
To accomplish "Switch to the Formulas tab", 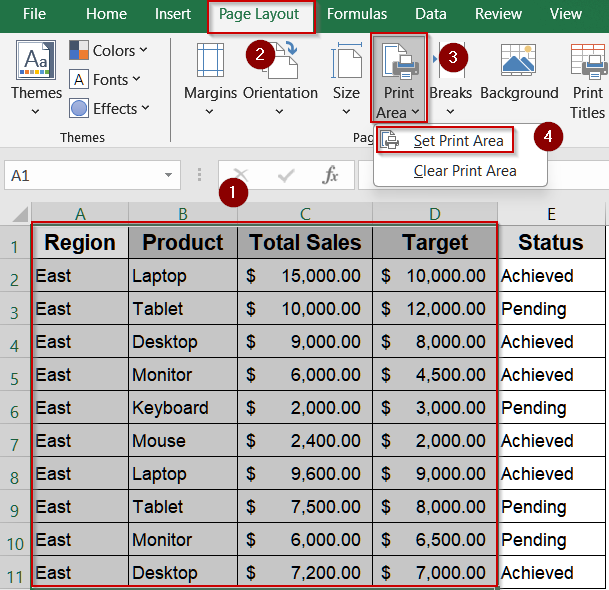I will click(x=357, y=14).
